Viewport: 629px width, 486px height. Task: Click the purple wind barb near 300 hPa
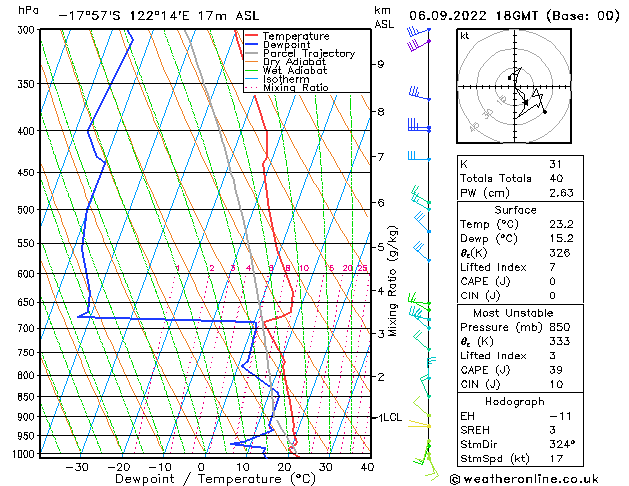tap(418, 45)
